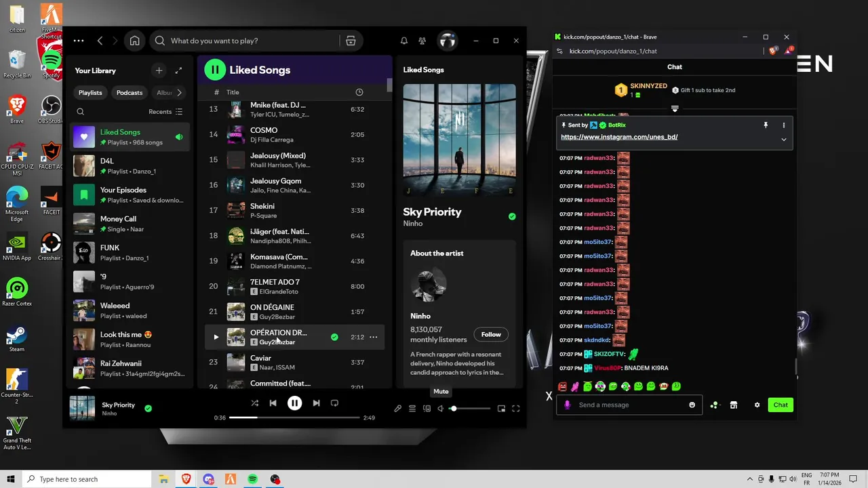Screen dimensions: 868x488
Task: Open connect to a device icon
Action: click(427, 409)
